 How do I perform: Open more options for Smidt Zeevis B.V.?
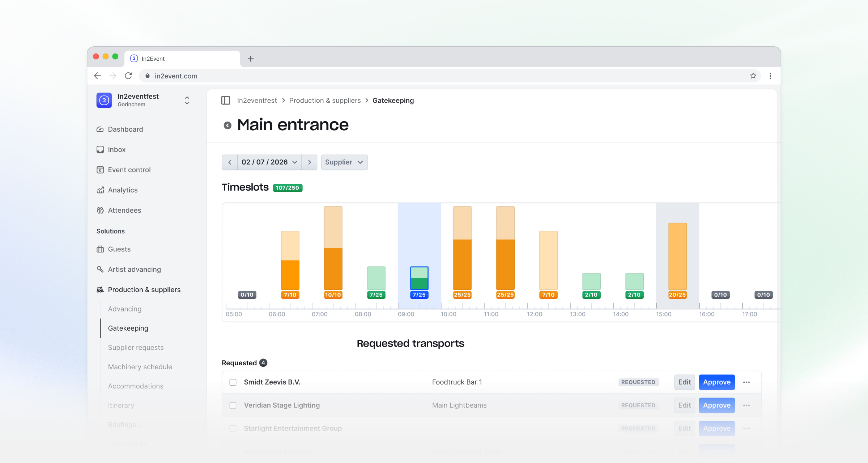(746, 382)
